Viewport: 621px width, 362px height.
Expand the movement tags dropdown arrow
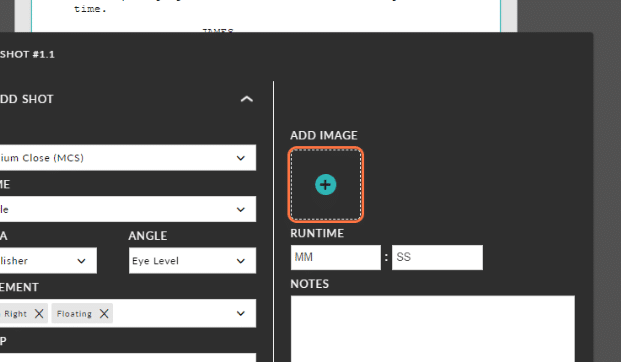pos(240,313)
